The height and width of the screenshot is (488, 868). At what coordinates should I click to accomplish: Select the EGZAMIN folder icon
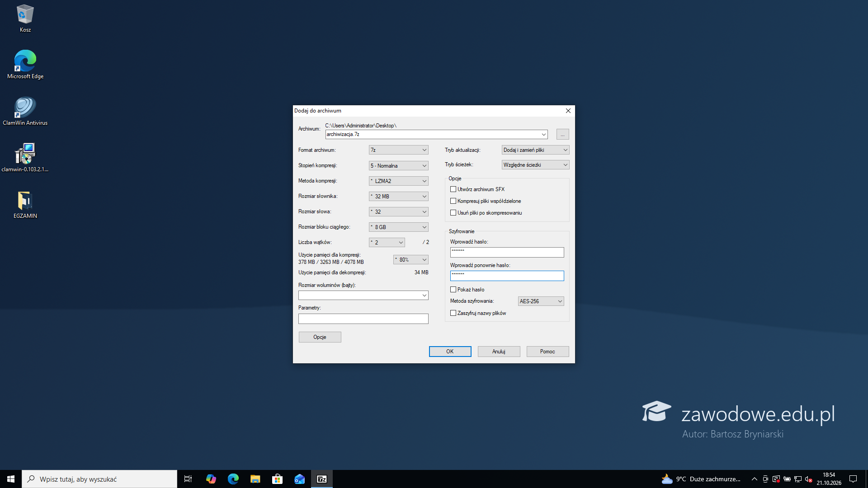point(25,204)
